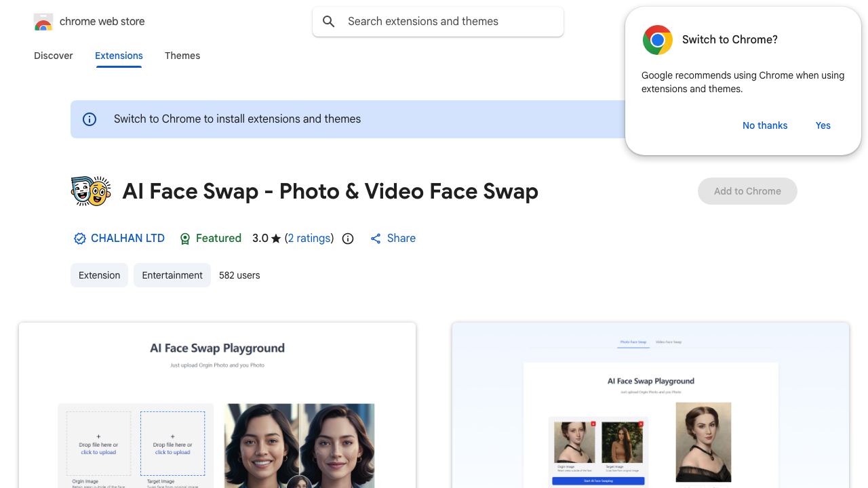Open the Discover tab
This screenshot has height=488, width=868.
pyautogui.click(x=54, y=56)
